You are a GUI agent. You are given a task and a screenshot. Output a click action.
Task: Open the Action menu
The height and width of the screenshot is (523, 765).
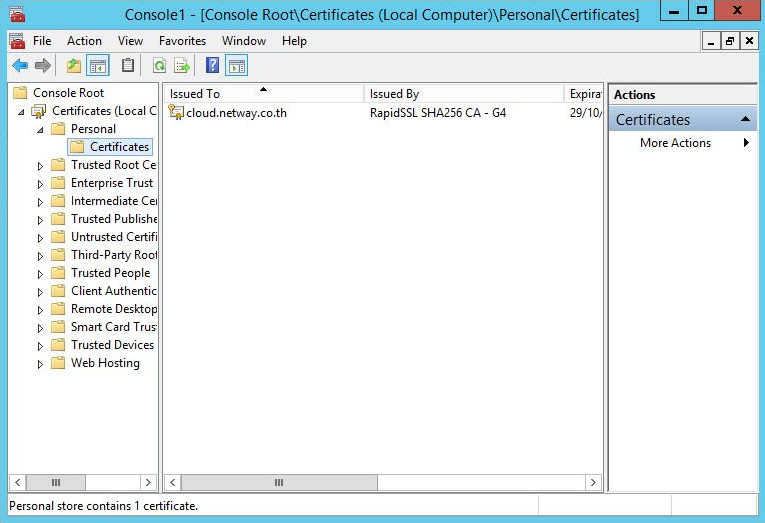click(x=84, y=41)
